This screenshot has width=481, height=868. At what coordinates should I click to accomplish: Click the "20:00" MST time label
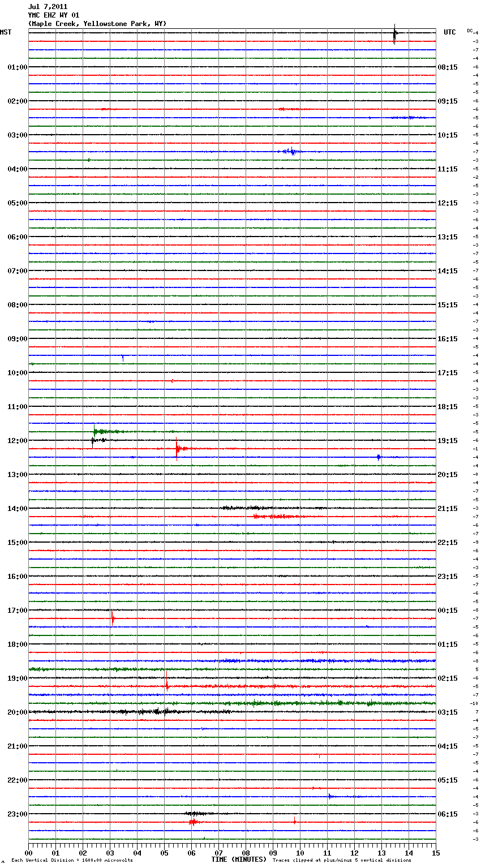click(18, 712)
